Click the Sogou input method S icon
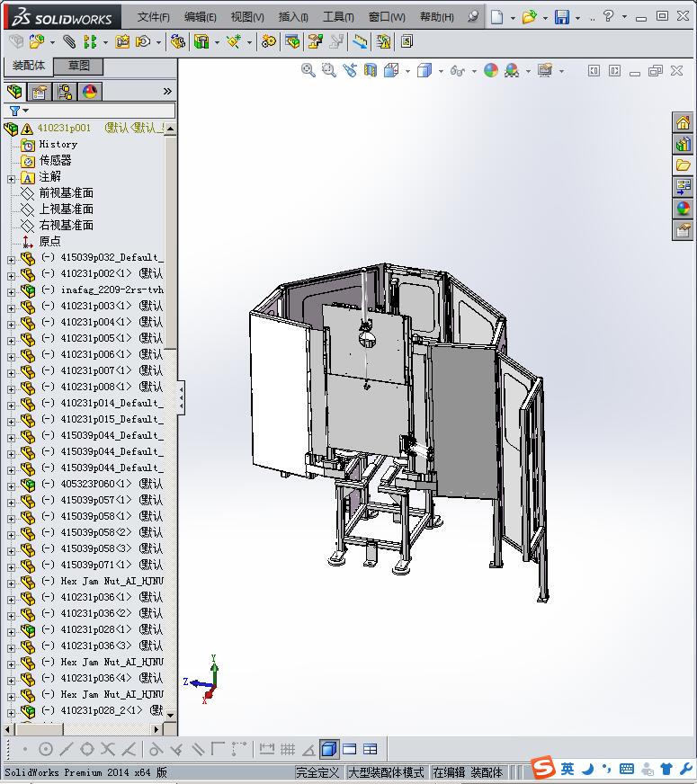This screenshot has width=697, height=784. pyautogui.click(x=543, y=768)
